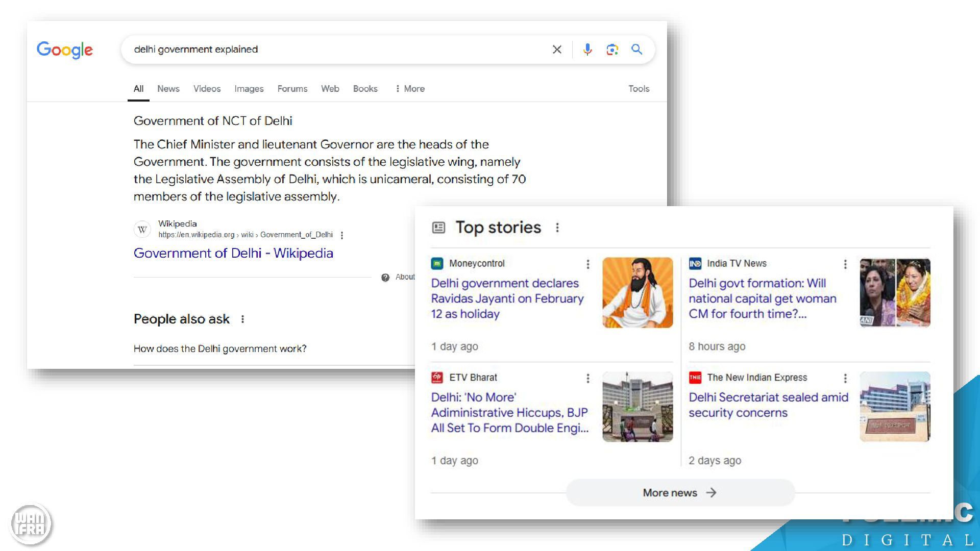Click the Google logo
The height and width of the screenshot is (551, 980).
pos(65,49)
